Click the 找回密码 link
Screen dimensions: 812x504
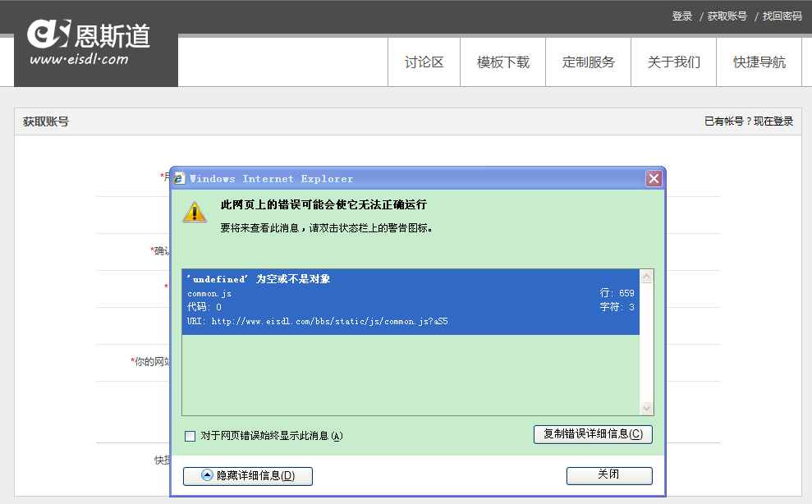point(782,16)
